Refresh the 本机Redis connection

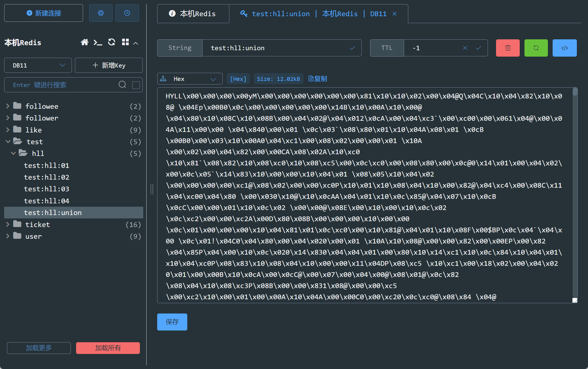point(111,42)
